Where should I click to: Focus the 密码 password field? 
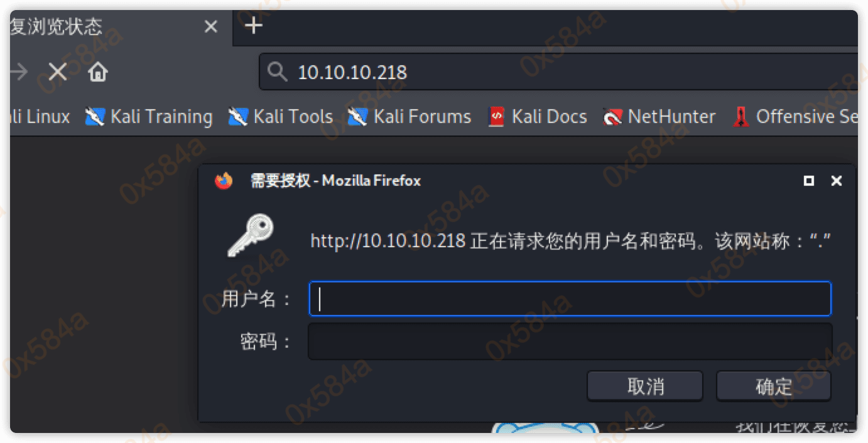coord(570,341)
